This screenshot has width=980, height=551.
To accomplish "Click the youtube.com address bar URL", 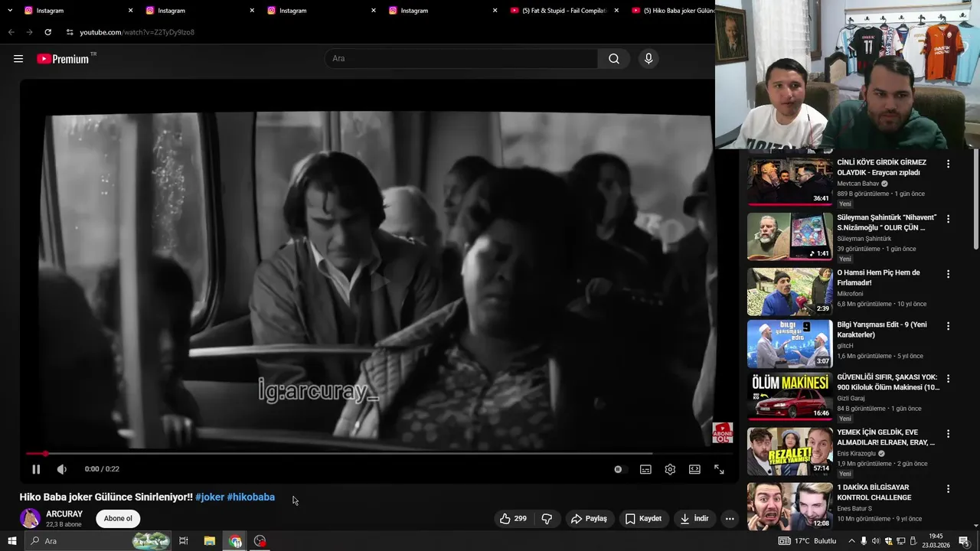I will (x=137, y=32).
